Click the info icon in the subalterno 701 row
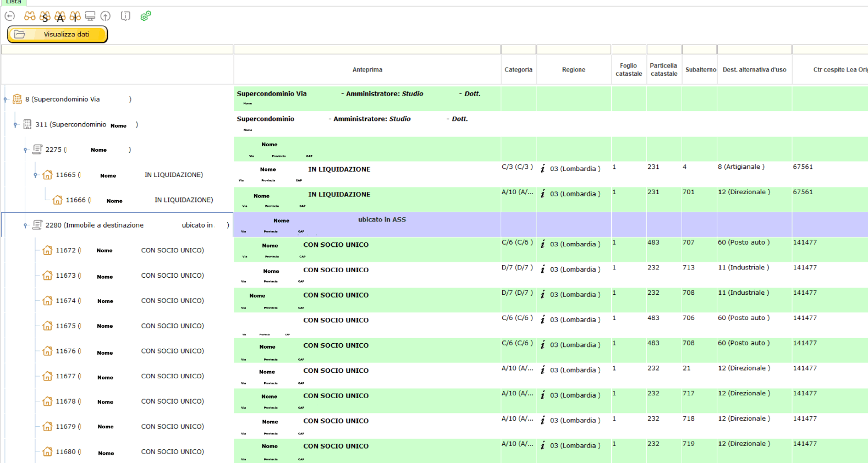Viewport: 868px width, 463px height. pyautogui.click(x=543, y=194)
